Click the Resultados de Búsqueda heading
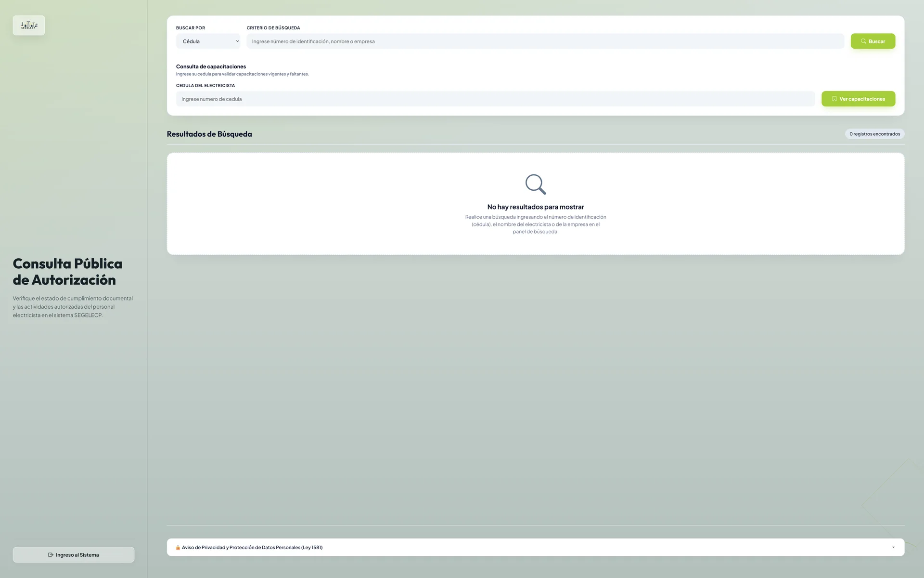Viewport: 924px width, 578px height. 209,134
